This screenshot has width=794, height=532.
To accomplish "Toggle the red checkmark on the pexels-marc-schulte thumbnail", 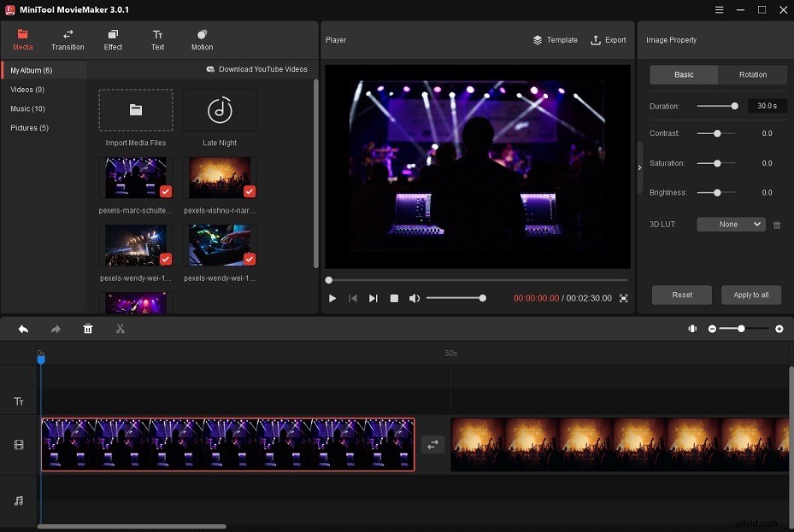I will 166,191.
